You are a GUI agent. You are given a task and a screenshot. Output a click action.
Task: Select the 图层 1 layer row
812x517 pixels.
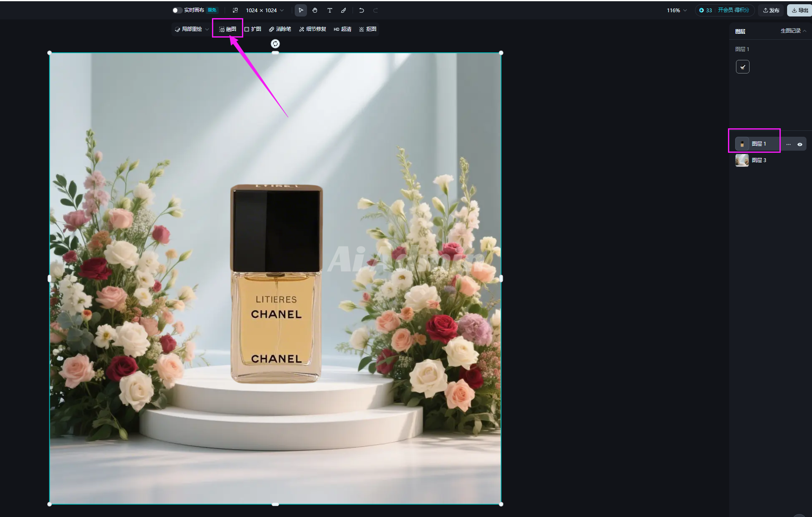tap(771, 144)
